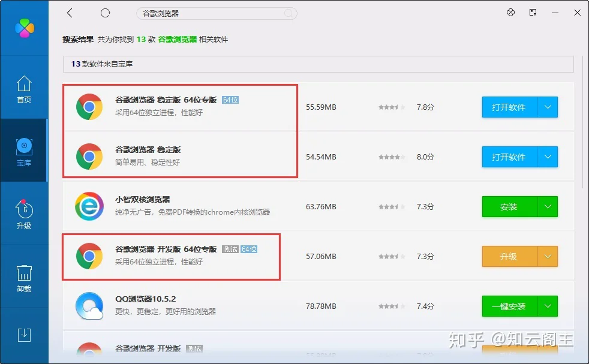Expand dropdown arrow for 54.54MB row
Image resolution: width=589 pixels, height=364 pixels.
click(548, 157)
